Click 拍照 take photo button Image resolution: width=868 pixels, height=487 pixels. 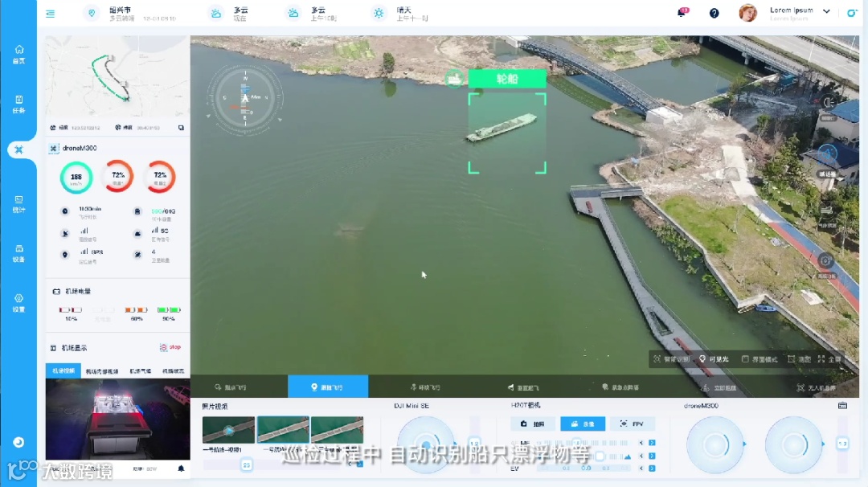533,424
